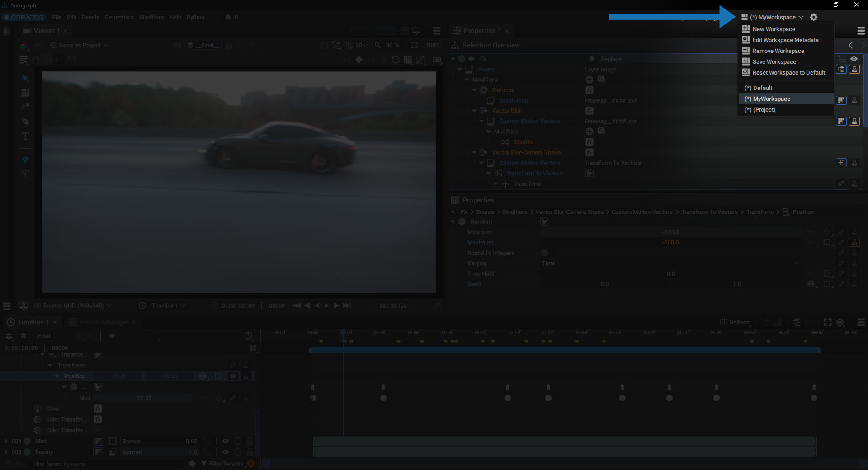Choose Remove Workspace
The height and width of the screenshot is (470, 868).
(x=786, y=51)
